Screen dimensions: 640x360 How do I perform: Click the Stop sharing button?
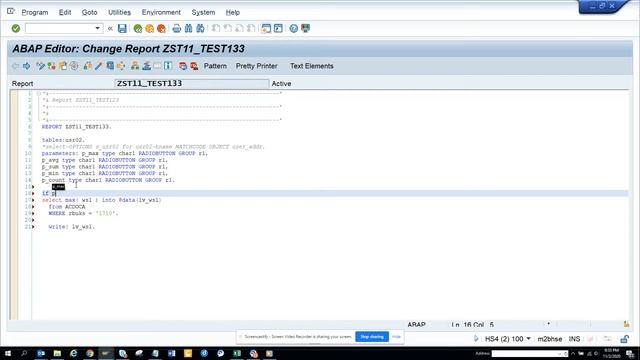click(x=372, y=337)
